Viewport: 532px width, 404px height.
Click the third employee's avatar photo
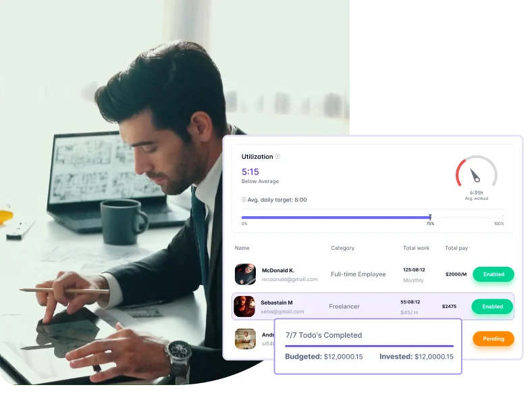[245, 338]
